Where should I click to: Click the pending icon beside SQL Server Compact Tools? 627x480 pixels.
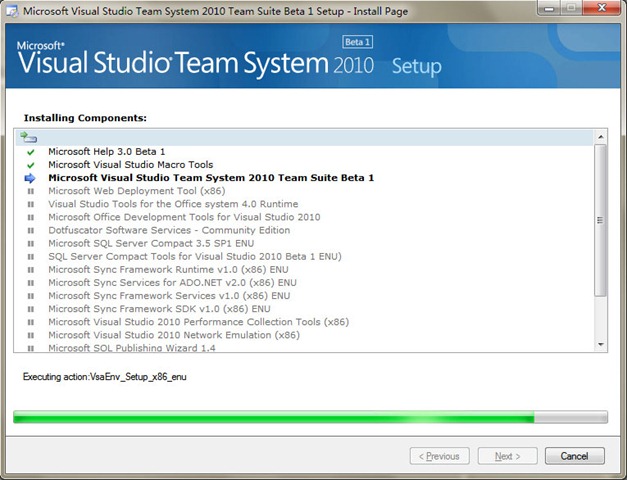click(x=30, y=257)
